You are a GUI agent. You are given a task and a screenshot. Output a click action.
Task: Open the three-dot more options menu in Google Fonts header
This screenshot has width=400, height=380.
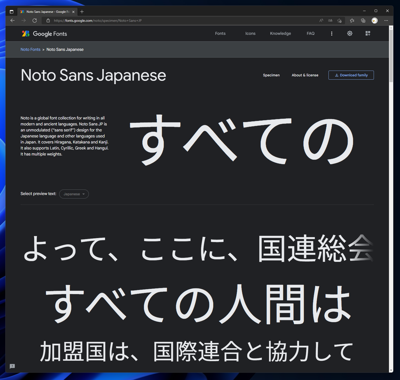click(331, 34)
